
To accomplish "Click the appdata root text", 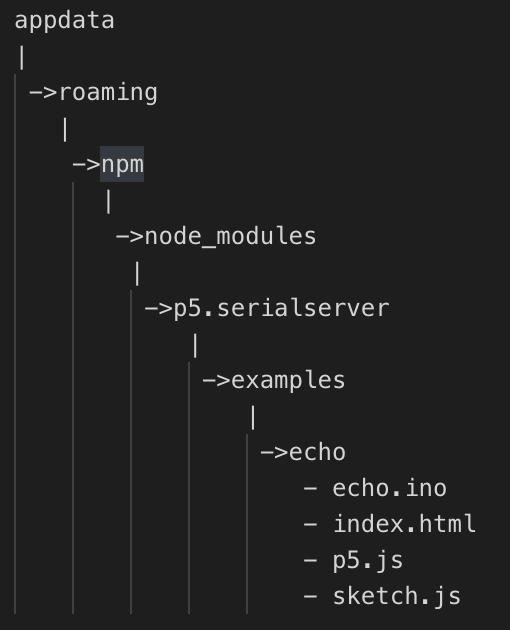I will coord(64,21).
